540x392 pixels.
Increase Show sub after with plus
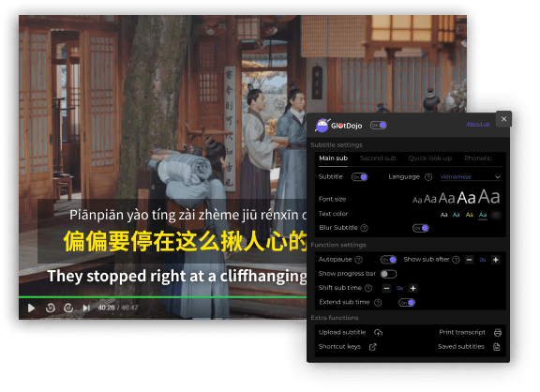496,260
